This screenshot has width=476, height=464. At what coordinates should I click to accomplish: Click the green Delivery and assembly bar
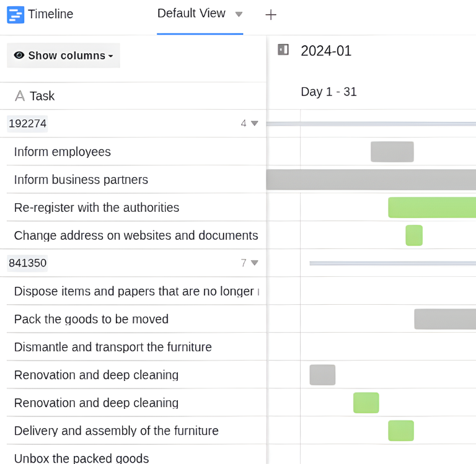click(x=401, y=431)
